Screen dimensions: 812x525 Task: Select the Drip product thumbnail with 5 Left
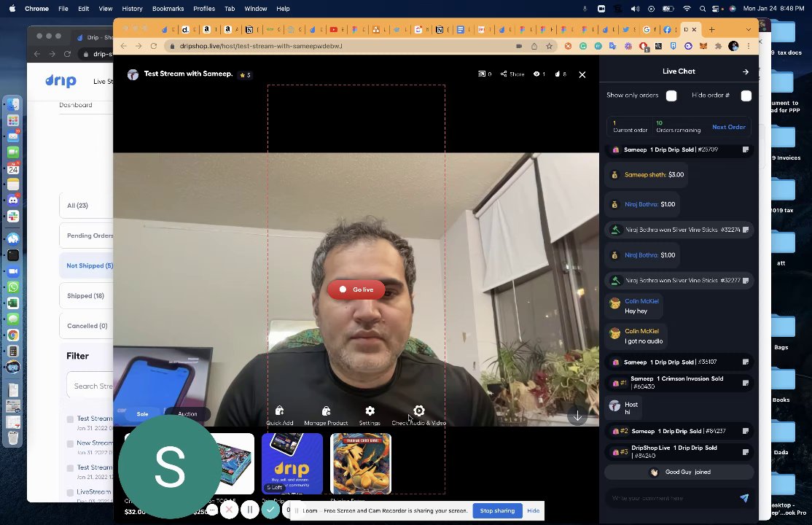click(292, 463)
